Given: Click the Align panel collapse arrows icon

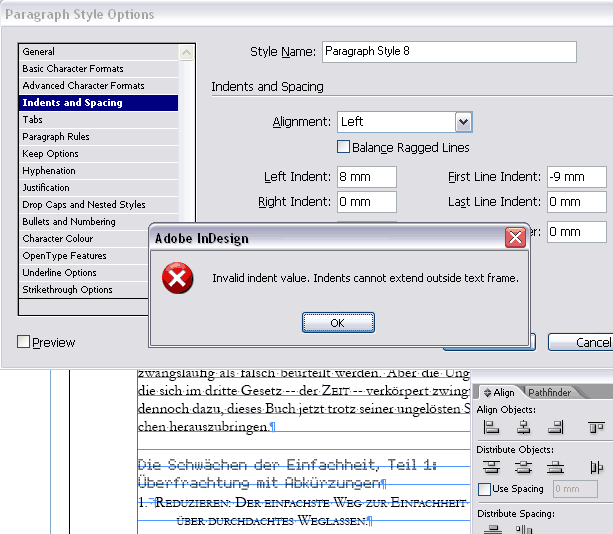Looking at the screenshot, I should (487, 392).
